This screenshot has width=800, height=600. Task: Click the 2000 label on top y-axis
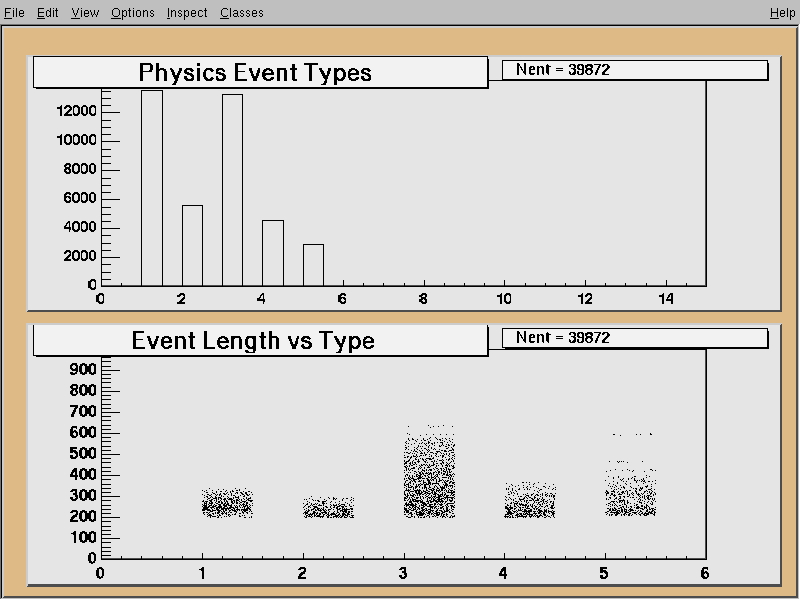pyautogui.click(x=80, y=256)
